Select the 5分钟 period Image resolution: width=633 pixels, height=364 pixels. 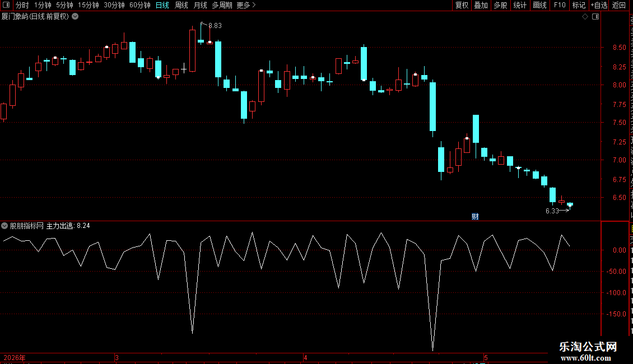pos(64,5)
